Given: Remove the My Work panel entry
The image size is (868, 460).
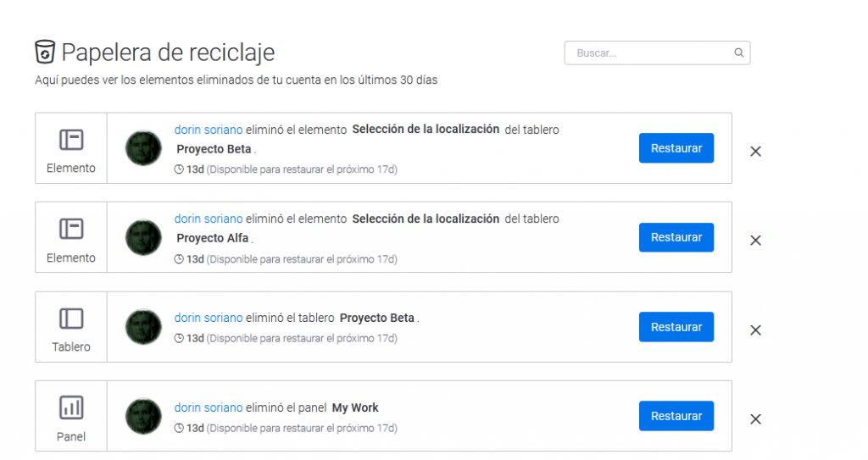Looking at the screenshot, I should point(756,419).
